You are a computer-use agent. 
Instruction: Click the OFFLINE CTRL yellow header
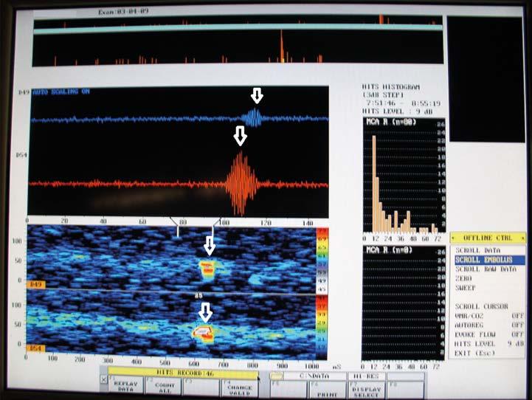pyautogui.click(x=488, y=238)
